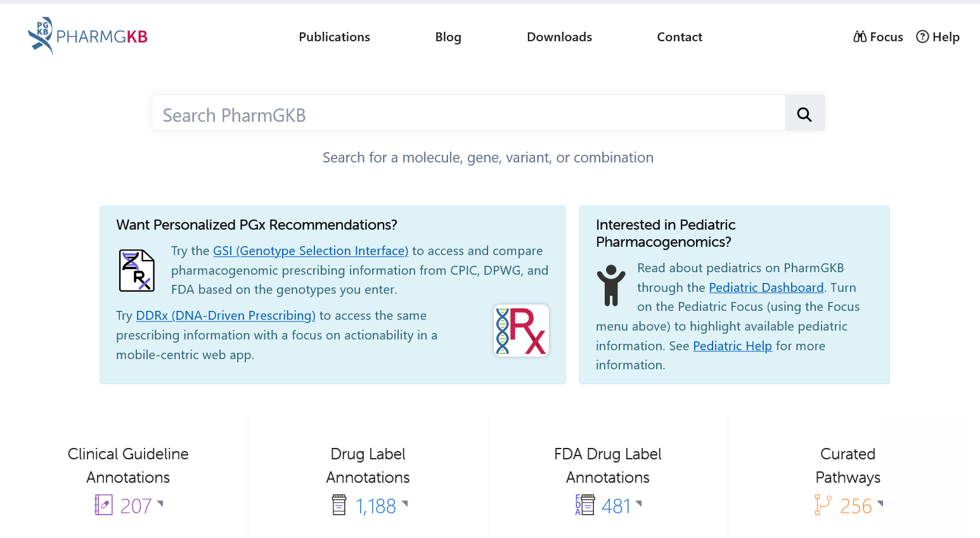Open the Downloads menu item
The width and height of the screenshot is (980, 538).
tap(559, 37)
